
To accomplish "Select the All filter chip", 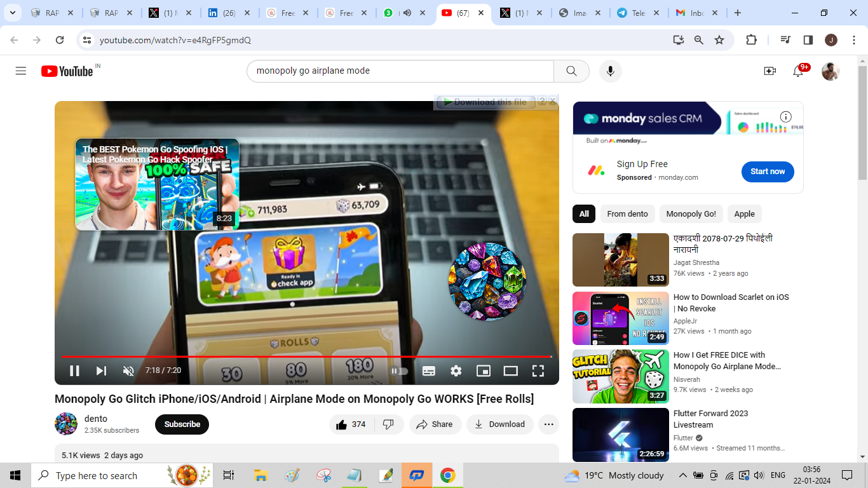I will (584, 214).
